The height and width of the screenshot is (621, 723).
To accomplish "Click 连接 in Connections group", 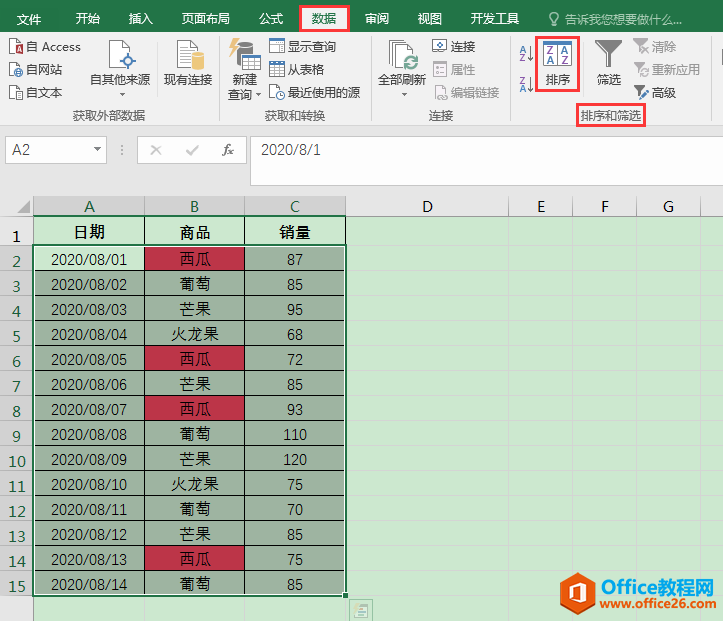I will click(x=454, y=47).
